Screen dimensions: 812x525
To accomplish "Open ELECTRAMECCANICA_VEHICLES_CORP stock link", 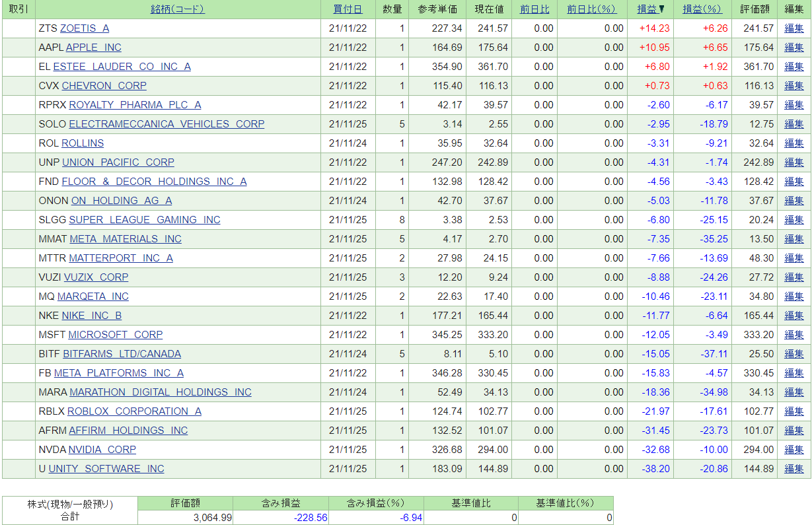I will 166,124.
